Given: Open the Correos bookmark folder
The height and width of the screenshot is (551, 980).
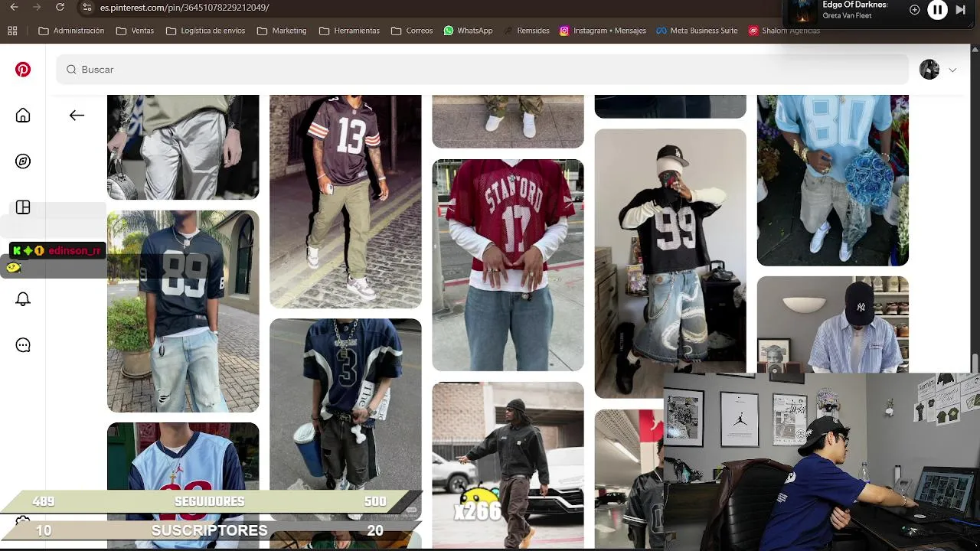Looking at the screenshot, I should tap(412, 31).
